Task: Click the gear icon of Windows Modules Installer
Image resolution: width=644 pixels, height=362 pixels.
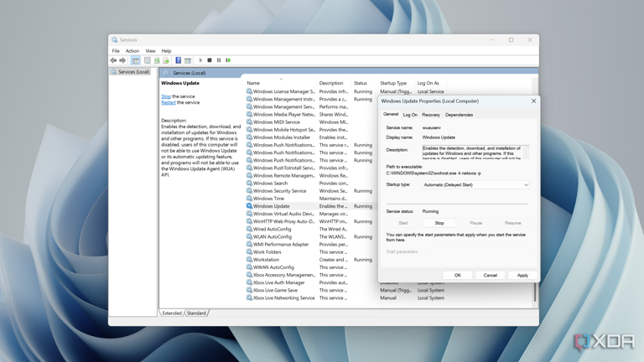Action: [x=249, y=137]
